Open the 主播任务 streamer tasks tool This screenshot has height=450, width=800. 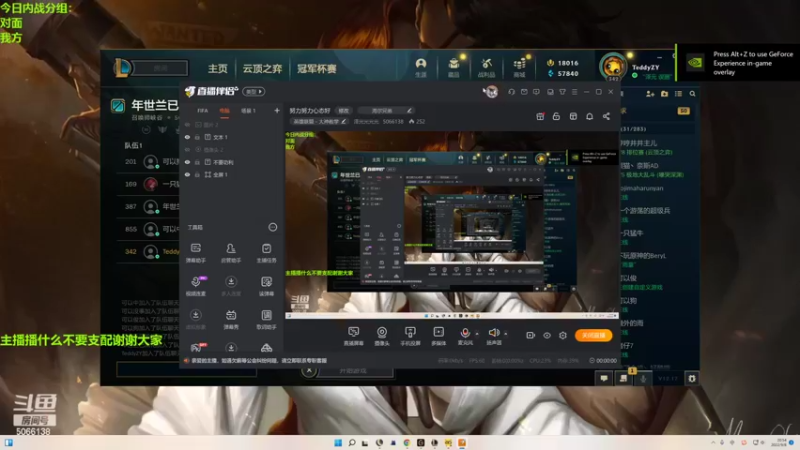266,252
